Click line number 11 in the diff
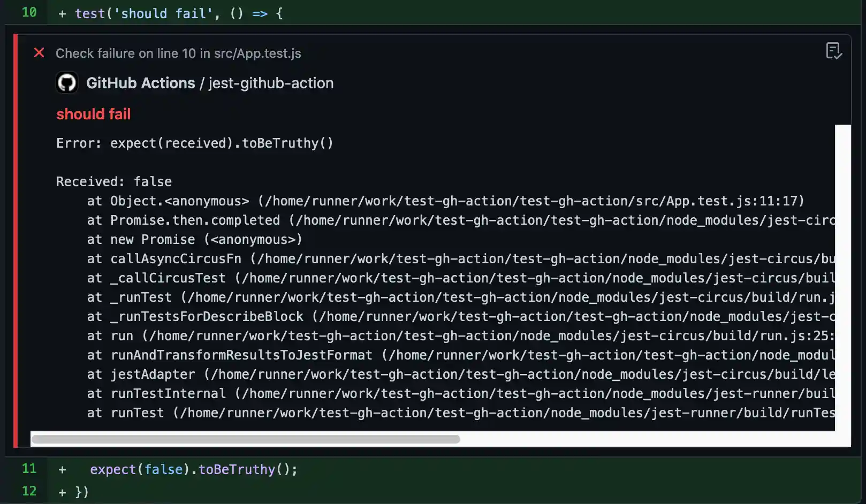This screenshot has height=504, width=866. (x=29, y=469)
